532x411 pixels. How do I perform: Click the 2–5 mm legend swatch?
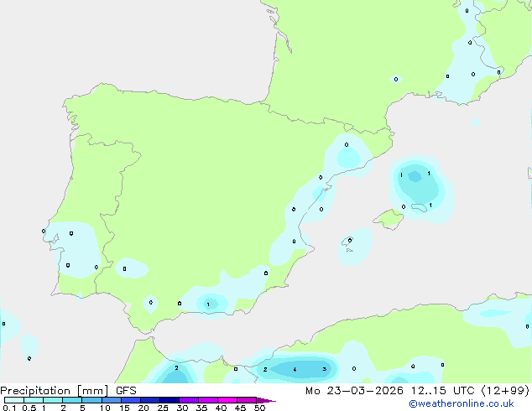click(x=72, y=400)
